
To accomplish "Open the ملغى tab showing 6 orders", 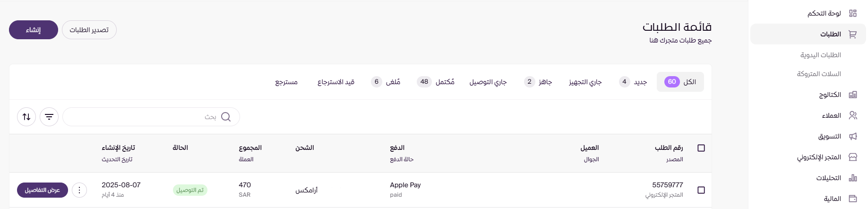I will (386, 82).
